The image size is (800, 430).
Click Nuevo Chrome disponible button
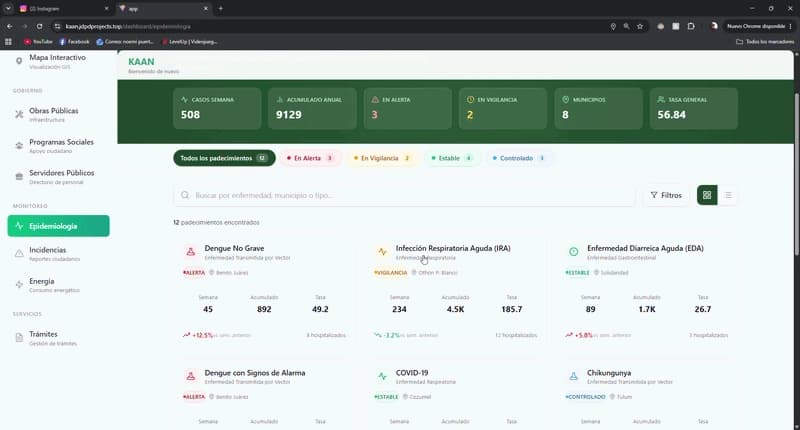click(x=759, y=26)
